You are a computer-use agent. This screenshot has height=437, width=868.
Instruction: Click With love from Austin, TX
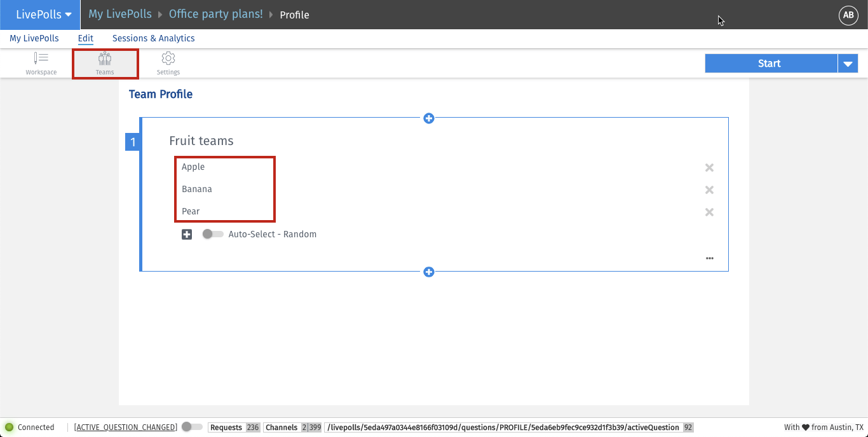click(x=824, y=427)
